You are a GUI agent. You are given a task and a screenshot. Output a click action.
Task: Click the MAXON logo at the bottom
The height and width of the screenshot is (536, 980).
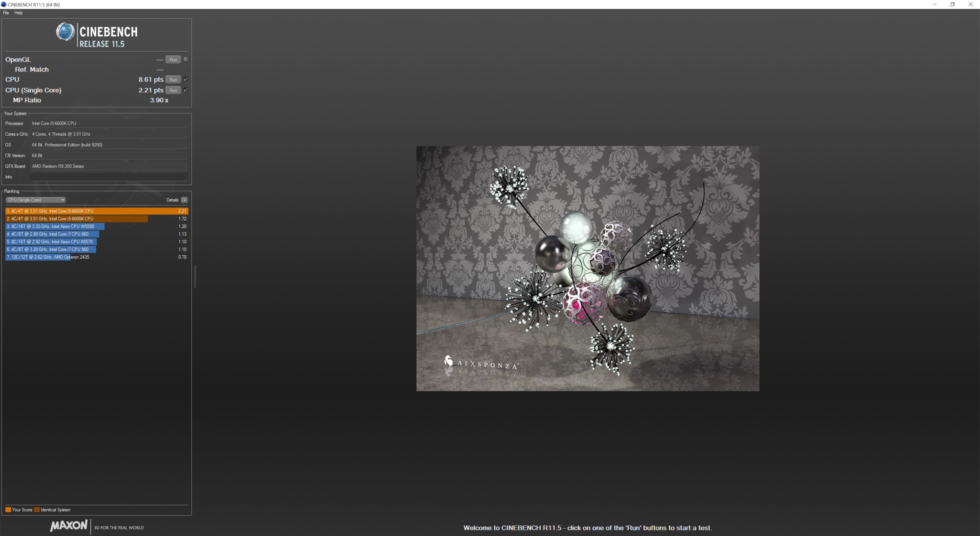tap(69, 525)
